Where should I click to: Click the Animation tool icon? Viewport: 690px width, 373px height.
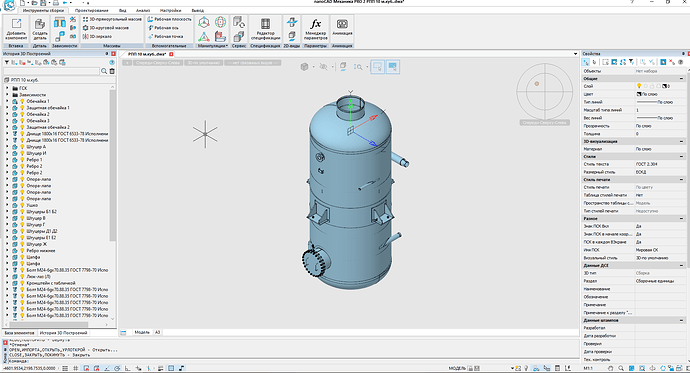coord(342,24)
